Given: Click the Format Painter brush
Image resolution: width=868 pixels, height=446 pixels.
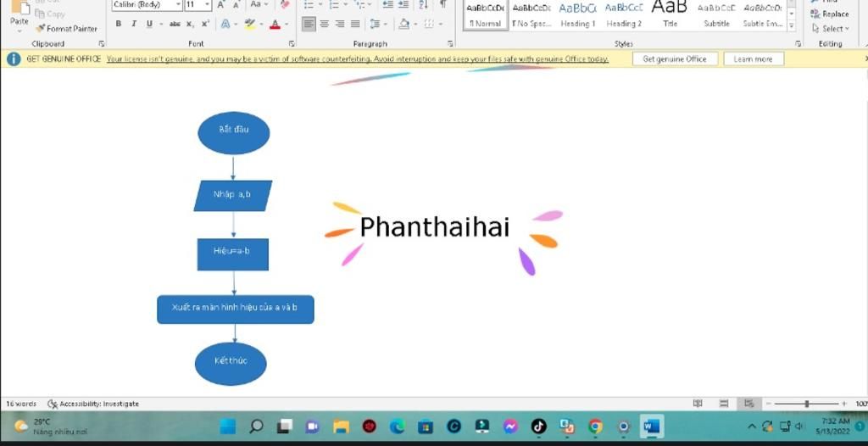Looking at the screenshot, I should pos(41,28).
